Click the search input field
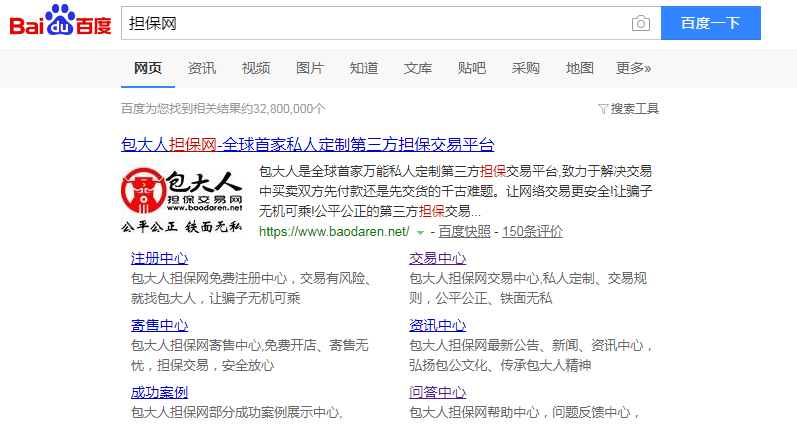The width and height of the screenshot is (797, 433). click(x=375, y=23)
